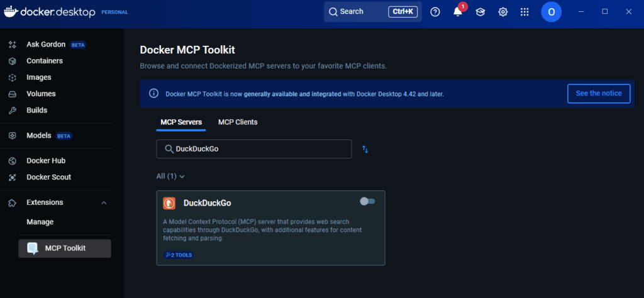Click the DuckDuckGo server search field
This screenshot has height=298, width=644.
(254, 149)
